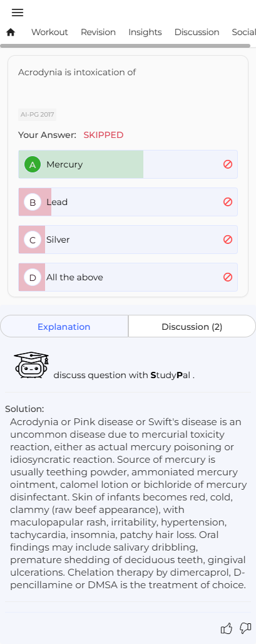Open the hamburger menu

pos(18,13)
